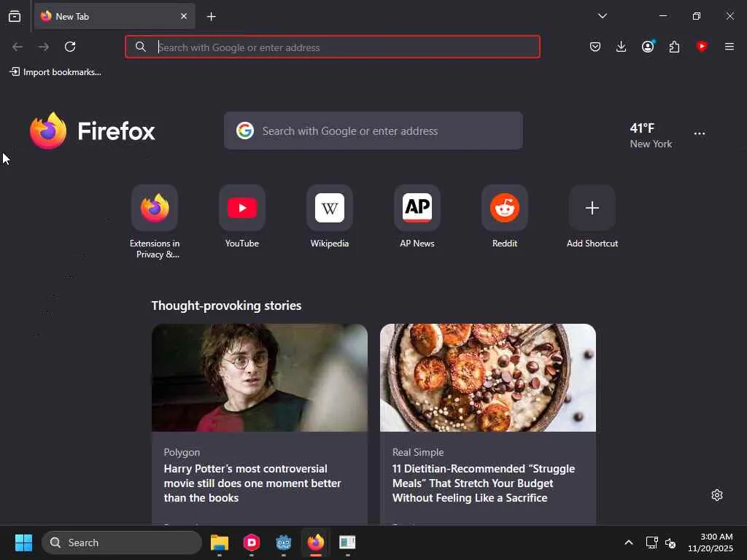Image resolution: width=747 pixels, height=560 pixels.
Task: Go forward with the forward arrow
Action: [43, 47]
